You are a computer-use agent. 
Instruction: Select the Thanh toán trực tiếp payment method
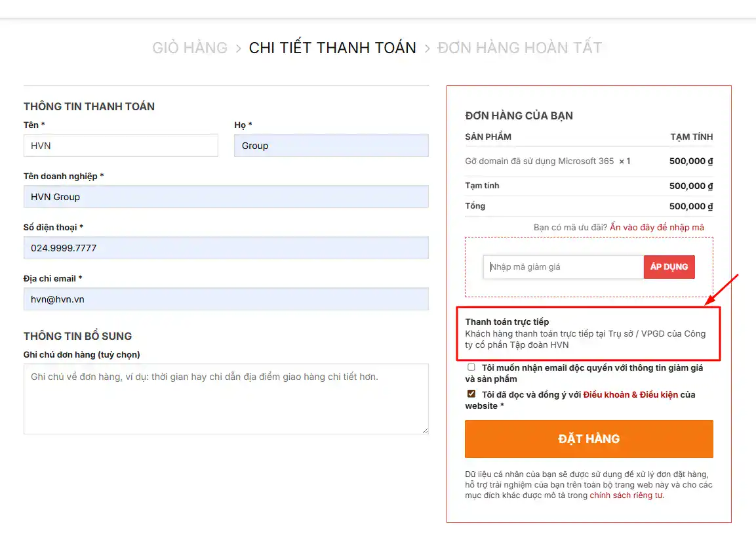[507, 322]
